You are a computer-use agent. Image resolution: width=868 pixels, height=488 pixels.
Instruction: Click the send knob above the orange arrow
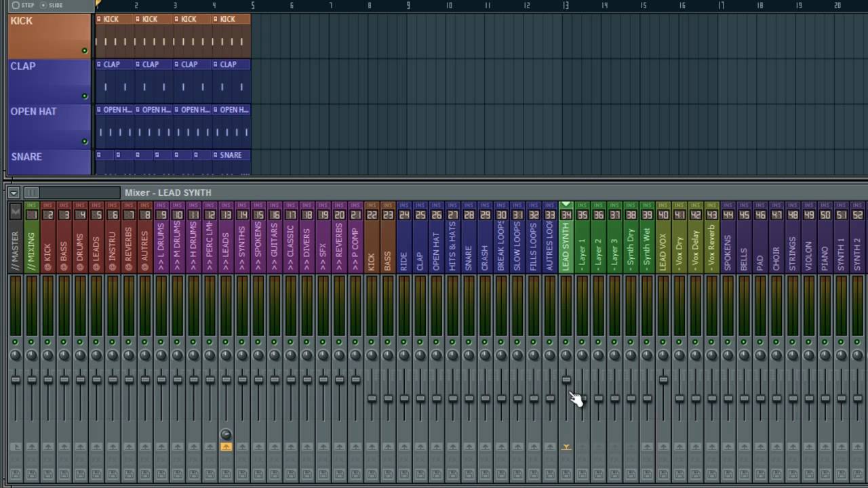pos(226,434)
